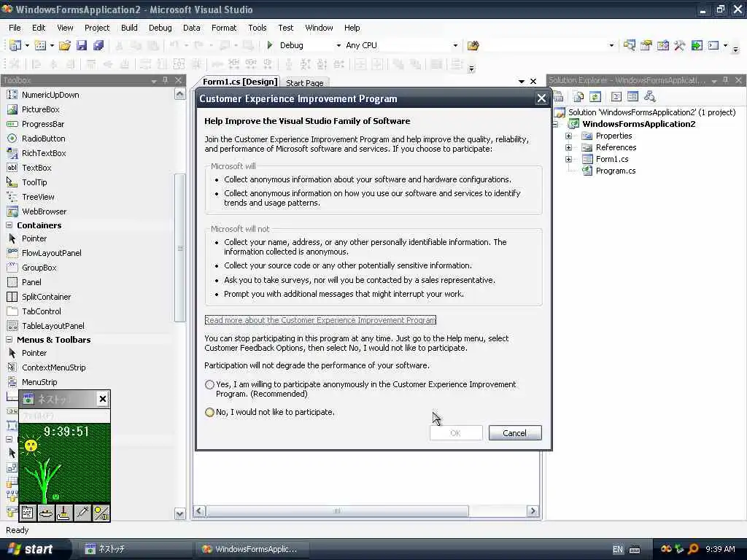Click the Open File folder icon

point(65,45)
